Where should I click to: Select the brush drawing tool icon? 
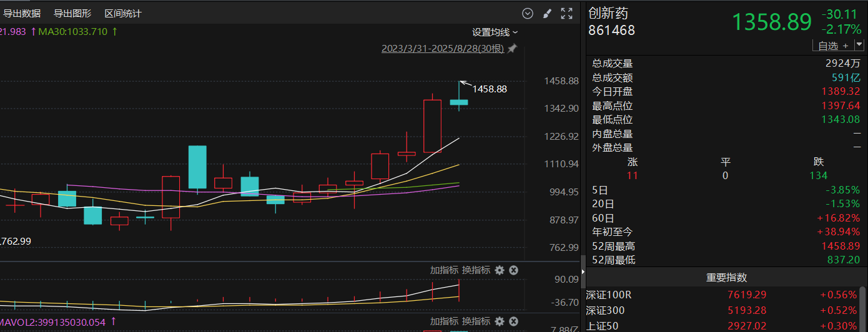coord(547,13)
